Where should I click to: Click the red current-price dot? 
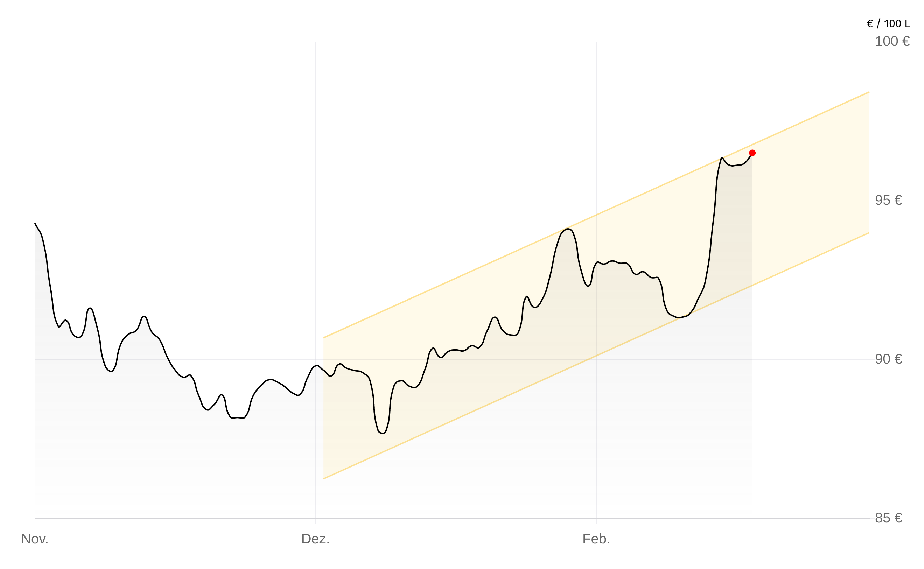coord(752,153)
